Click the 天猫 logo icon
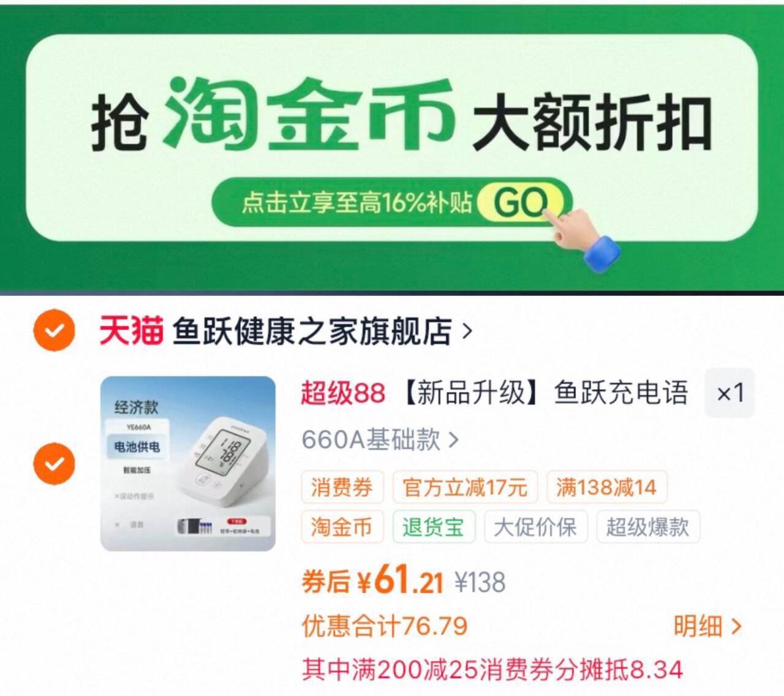Screen dimensions: 784x696 [x=131, y=331]
